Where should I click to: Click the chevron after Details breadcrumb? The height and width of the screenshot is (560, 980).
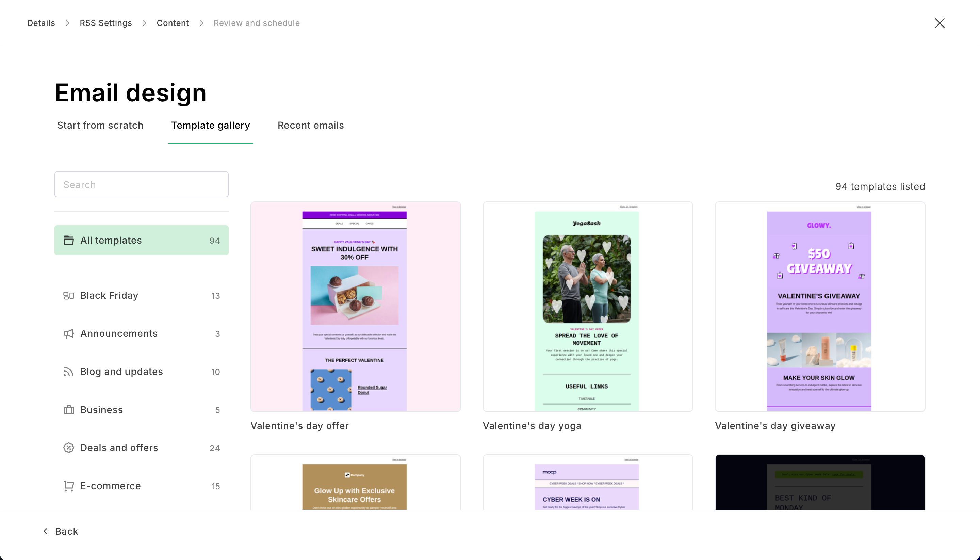(x=67, y=23)
